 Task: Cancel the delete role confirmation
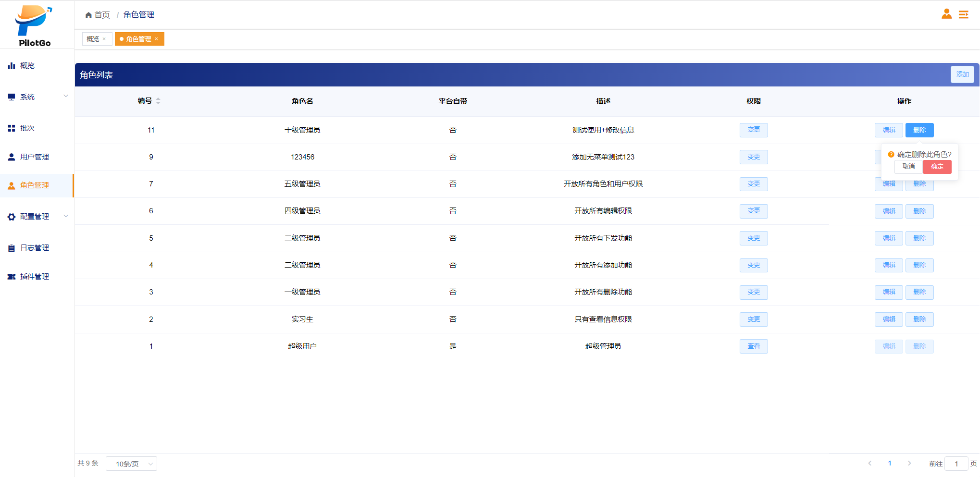coord(908,167)
